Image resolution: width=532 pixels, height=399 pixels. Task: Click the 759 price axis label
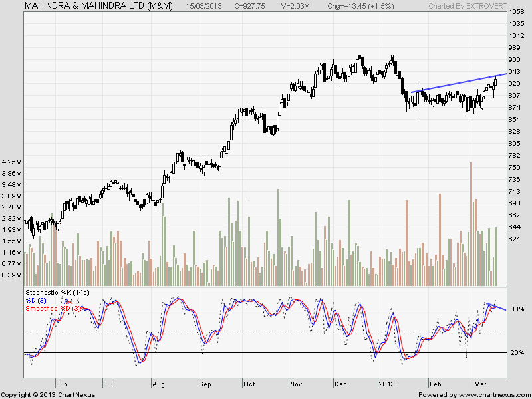(514, 168)
